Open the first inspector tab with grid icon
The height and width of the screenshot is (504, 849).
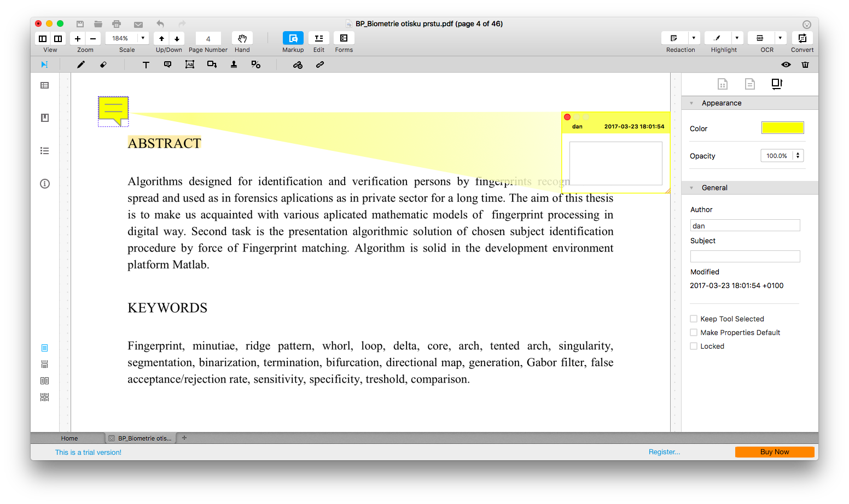pyautogui.click(x=723, y=84)
